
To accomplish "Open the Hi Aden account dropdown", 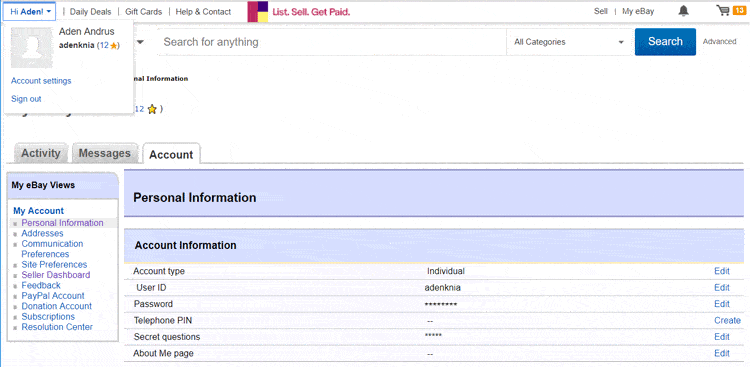I will click(x=30, y=11).
